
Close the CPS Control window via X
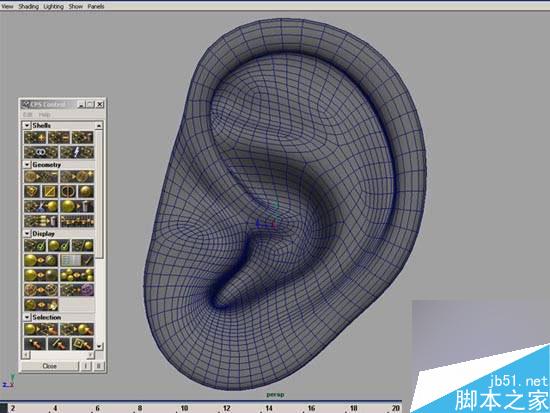pyautogui.click(x=100, y=104)
